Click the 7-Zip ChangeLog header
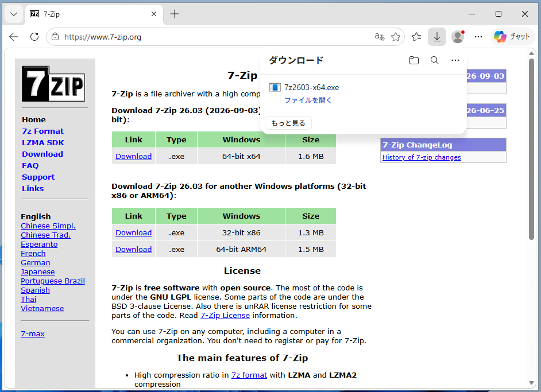This screenshot has width=541, height=392. [443, 145]
